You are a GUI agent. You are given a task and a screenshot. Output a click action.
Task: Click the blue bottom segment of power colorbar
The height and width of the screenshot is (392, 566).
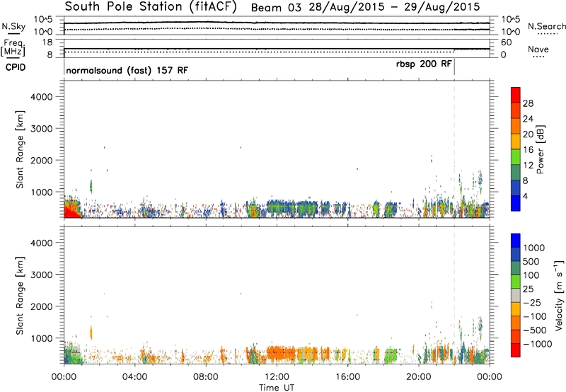516,204
